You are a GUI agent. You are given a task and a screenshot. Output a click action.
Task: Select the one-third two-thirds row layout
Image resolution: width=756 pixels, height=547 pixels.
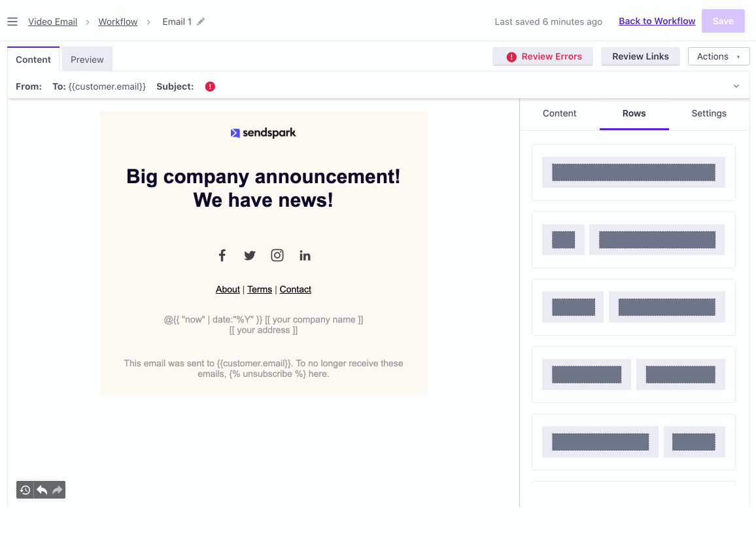point(634,308)
